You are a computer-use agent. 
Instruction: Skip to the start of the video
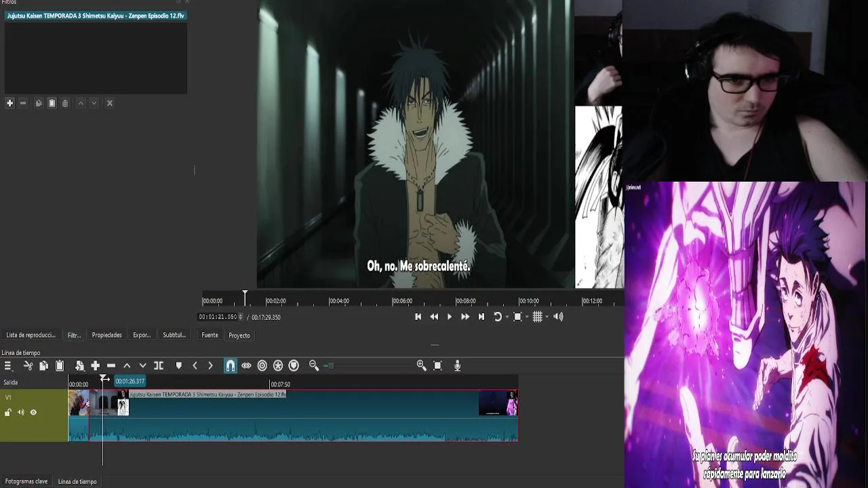418,317
